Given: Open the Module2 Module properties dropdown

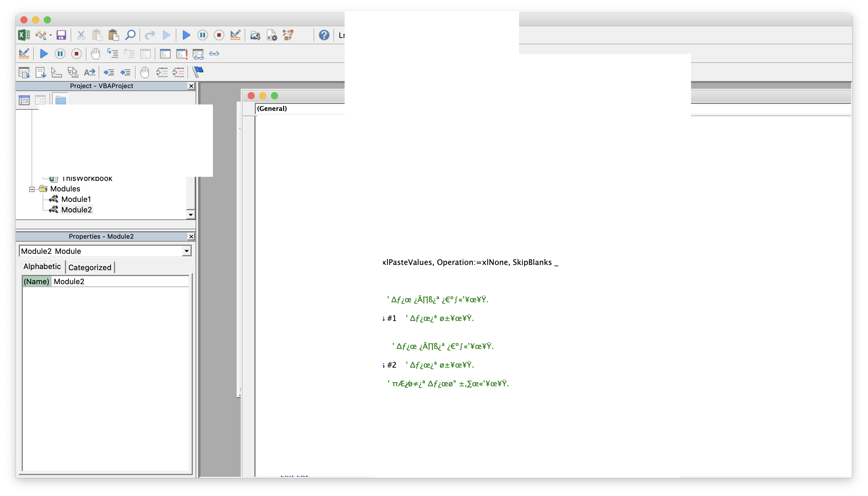Looking at the screenshot, I should coord(186,251).
